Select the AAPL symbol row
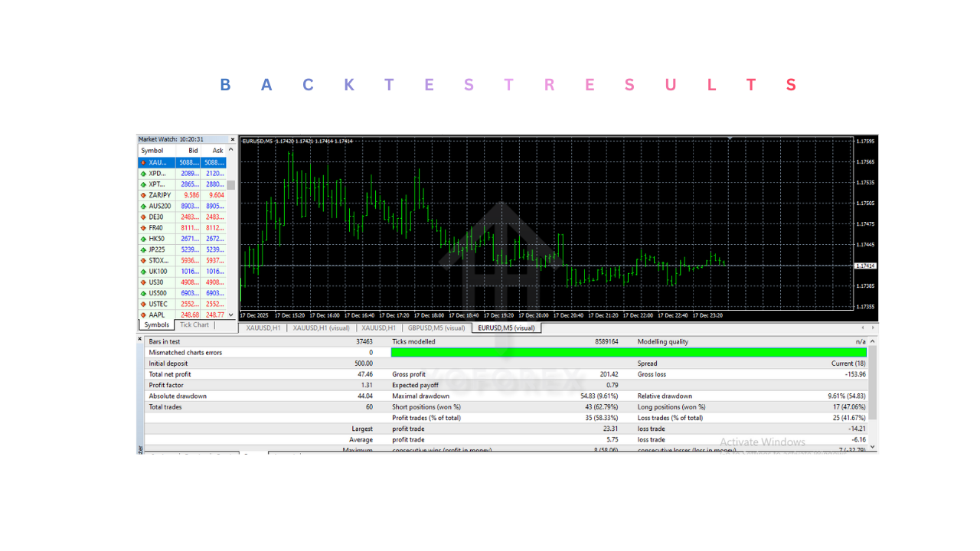 [155, 315]
